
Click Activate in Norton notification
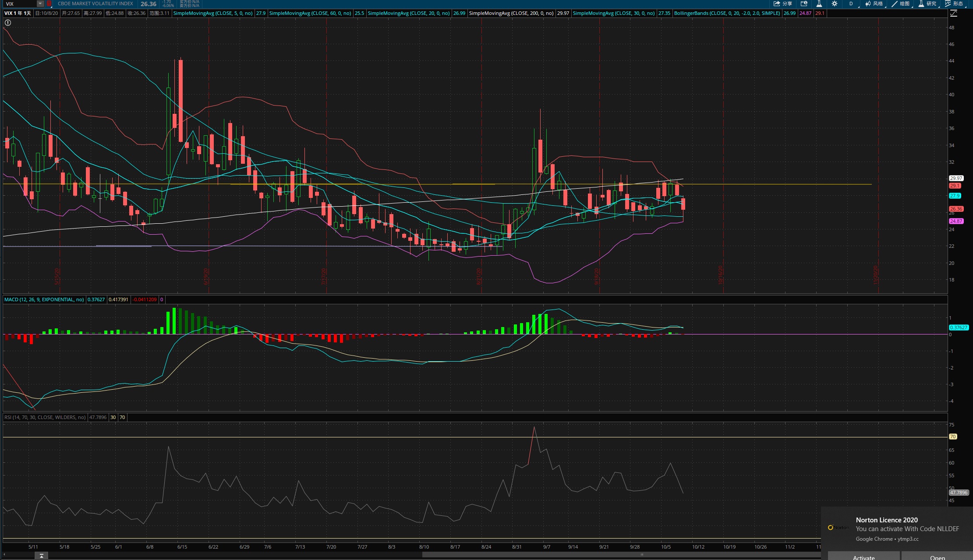pos(863,557)
